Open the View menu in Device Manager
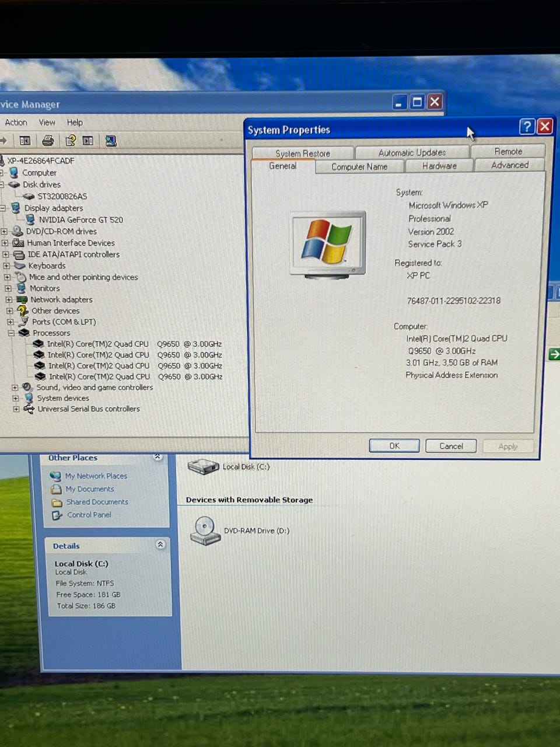Image resolution: width=560 pixels, height=747 pixels. point(47,123)
